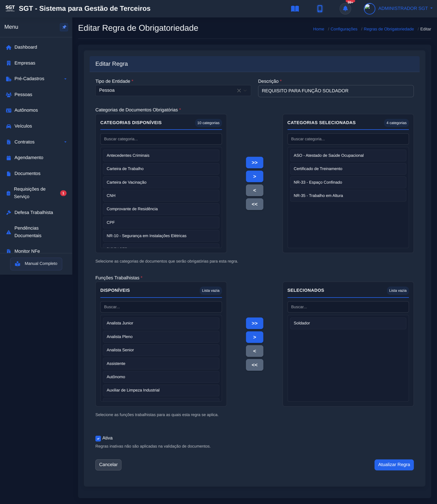Viewport: 437px width, 504px height.
Task: Select NR-35 - Trabalho em Altura
Action: (348, 196)
